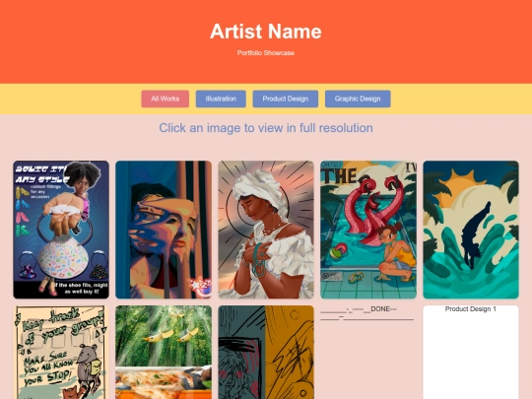
Task: Click the mouse character on the group poster
Action: point(88,367)
